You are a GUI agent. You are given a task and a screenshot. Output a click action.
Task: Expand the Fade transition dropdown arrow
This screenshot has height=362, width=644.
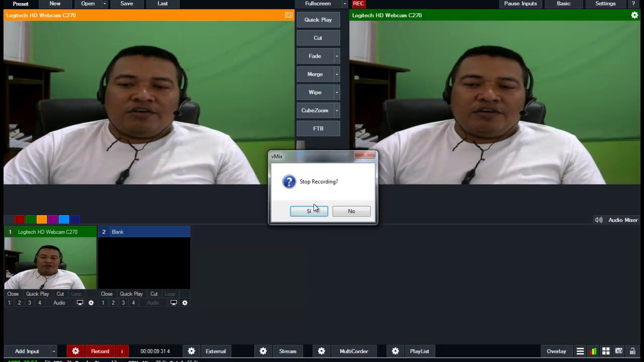(337, 56)
